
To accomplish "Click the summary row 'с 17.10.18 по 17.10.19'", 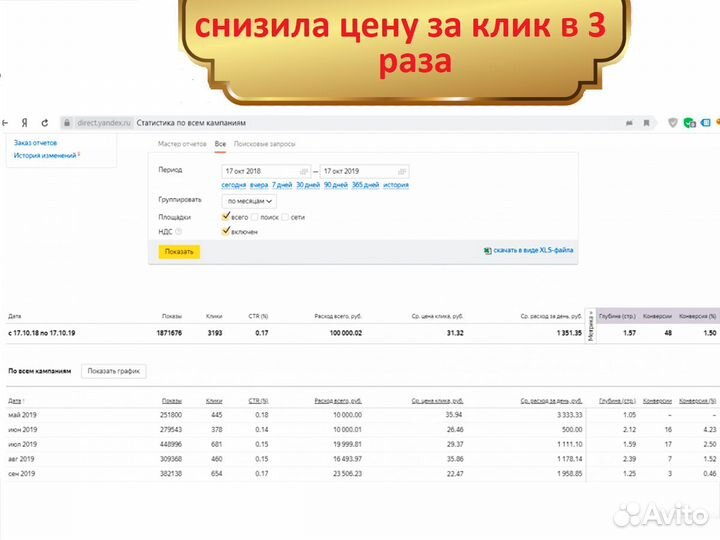I will tap(42, 333).
